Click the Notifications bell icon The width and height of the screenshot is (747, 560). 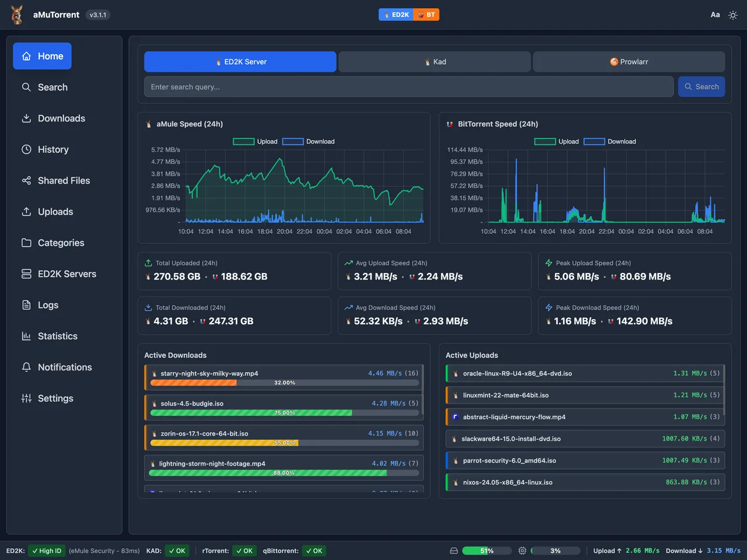(26, 367)
